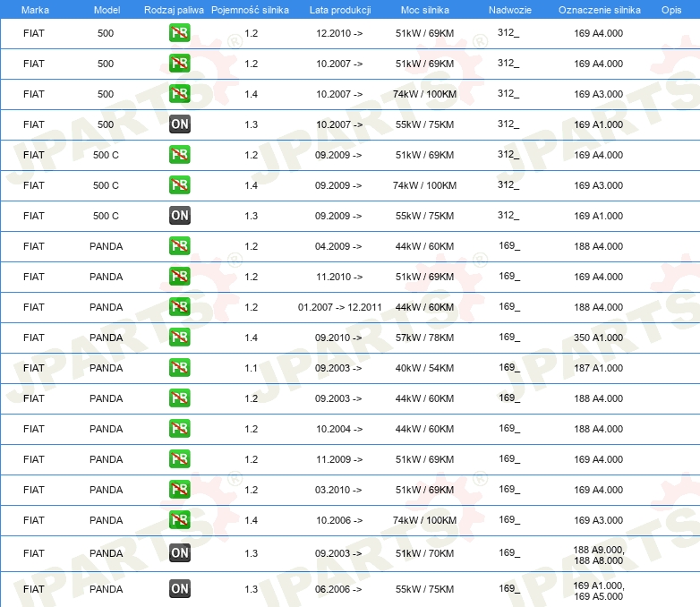The width and height of the screenshot is (700, 607).
Task: Select production date '11.2009 ->'
Action: click(x=339, y=459)
